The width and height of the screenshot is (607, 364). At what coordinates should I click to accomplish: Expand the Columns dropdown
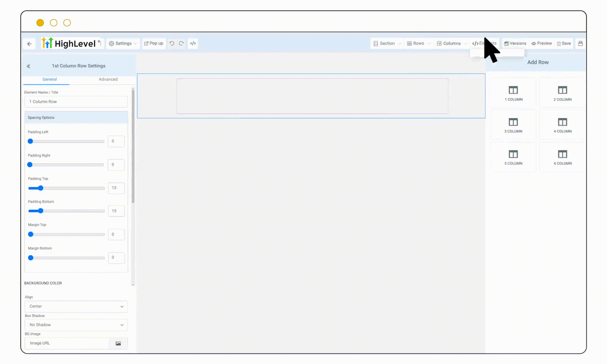pyautogui.click(x=451, y=43)
